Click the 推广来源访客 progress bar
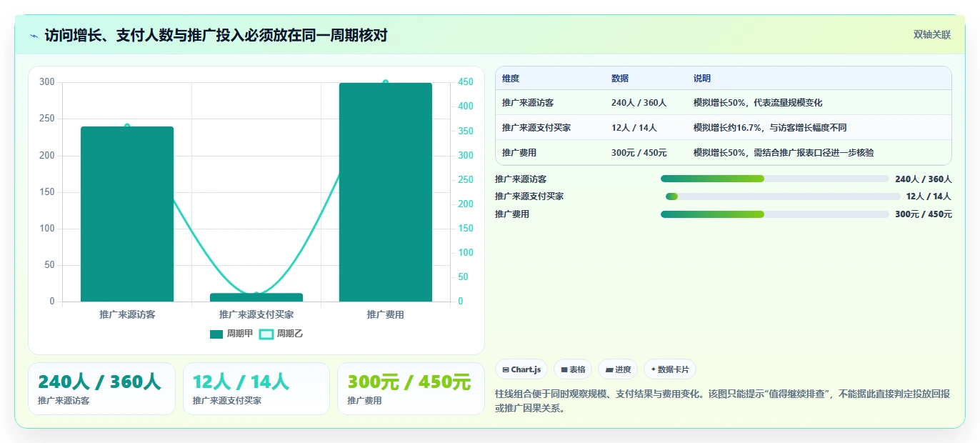980x443 pixels. 775,179
